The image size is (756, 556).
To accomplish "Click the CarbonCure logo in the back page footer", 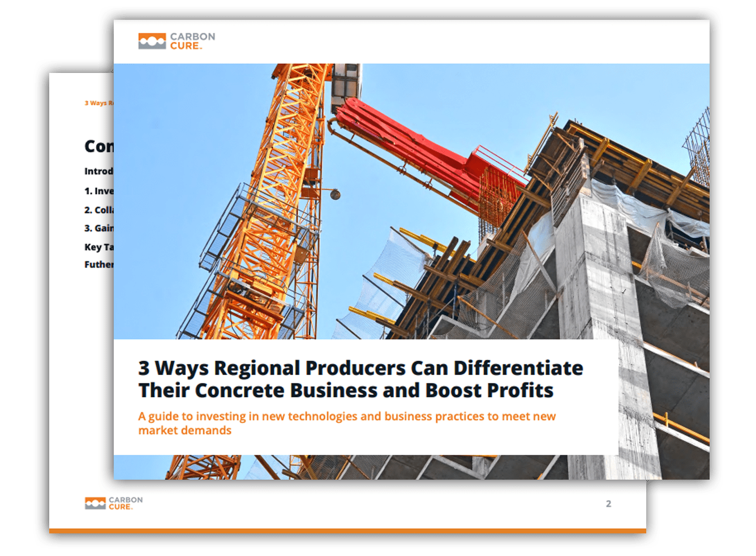I will (114, 503).
